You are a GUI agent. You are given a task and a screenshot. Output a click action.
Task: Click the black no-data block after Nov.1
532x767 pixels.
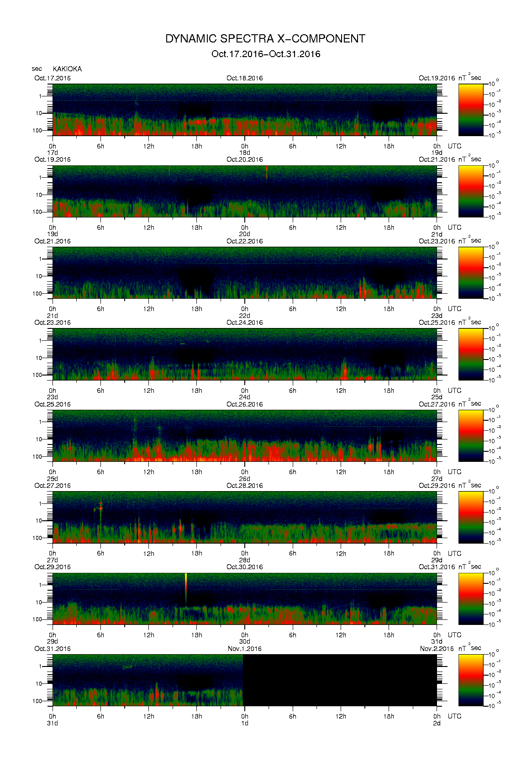coord(340,680)
